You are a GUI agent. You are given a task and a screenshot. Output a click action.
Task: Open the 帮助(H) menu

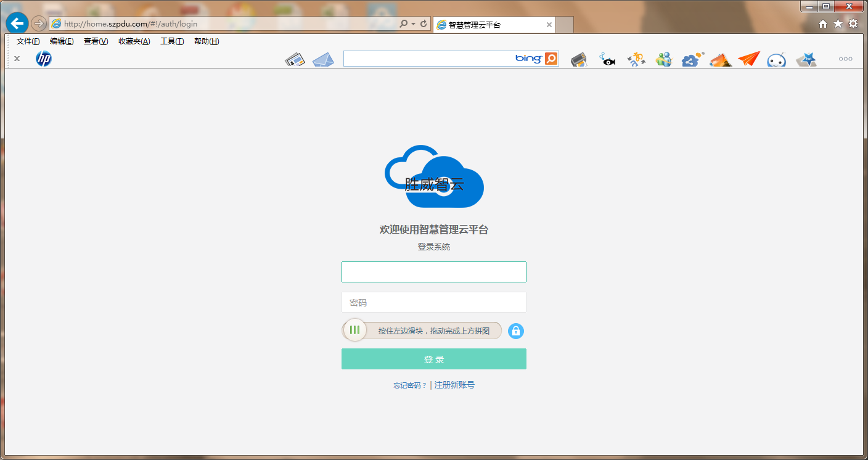pyautogui.click(x=207, y=41)
